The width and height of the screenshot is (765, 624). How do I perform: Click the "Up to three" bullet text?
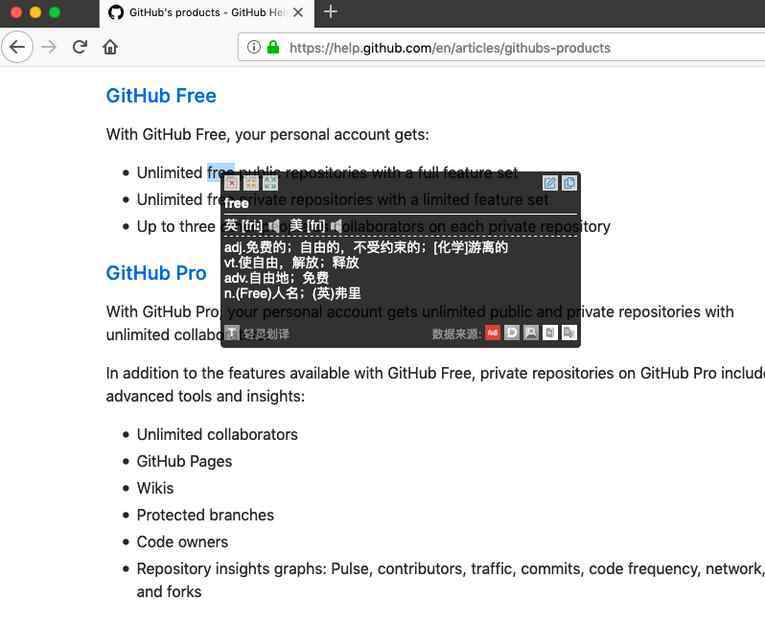176,226
